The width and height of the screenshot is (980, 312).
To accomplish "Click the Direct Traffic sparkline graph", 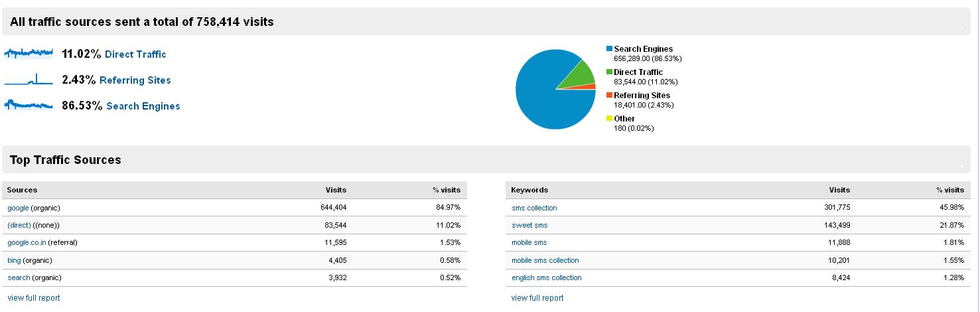I will (x=29, y=52).
